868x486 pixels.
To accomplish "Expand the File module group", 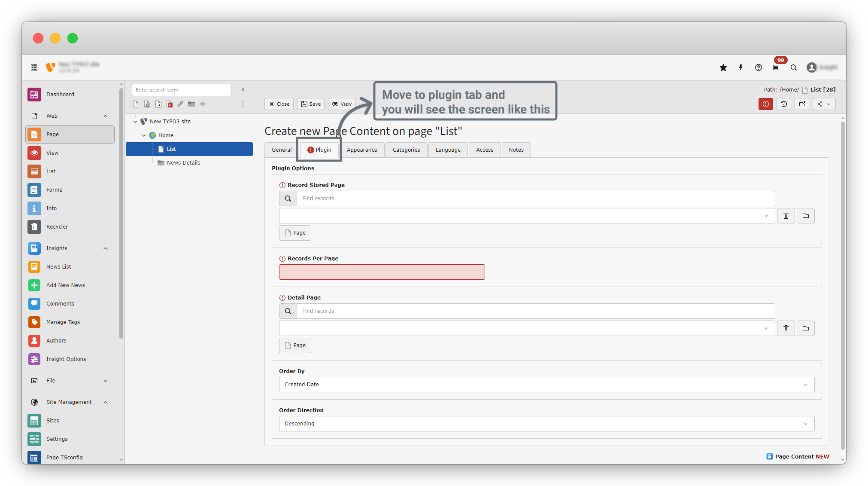I will pos(106,381).
